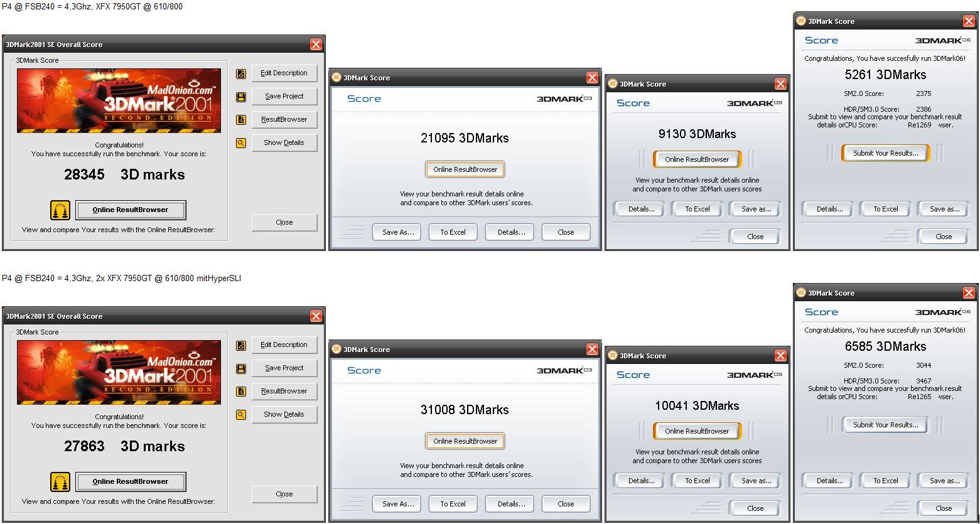Image resolution: width=980 pixels, height=524 pixels.
Task: Submit Your Results in the 5261 3DMarks window
Action: [x=885, y=153]
